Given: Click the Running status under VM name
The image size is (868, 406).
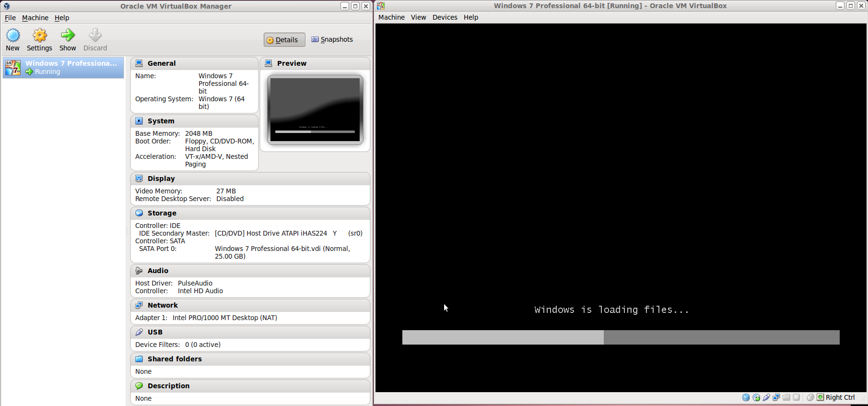Looking at the screenshot, I should coord(47,72).
